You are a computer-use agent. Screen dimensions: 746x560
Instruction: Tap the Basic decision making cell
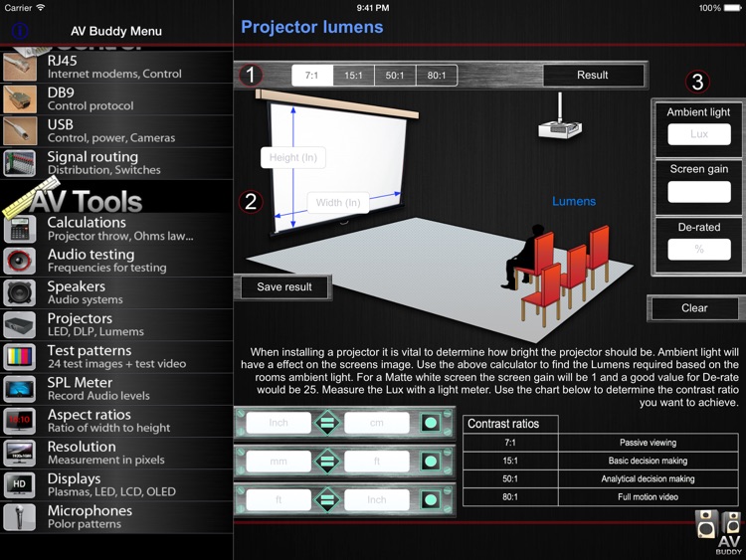648,461
